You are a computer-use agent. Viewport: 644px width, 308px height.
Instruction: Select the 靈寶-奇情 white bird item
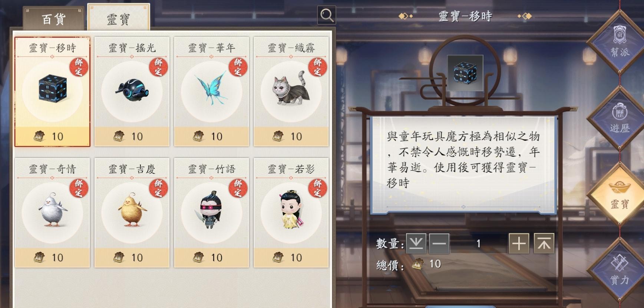tap(52, 213)
